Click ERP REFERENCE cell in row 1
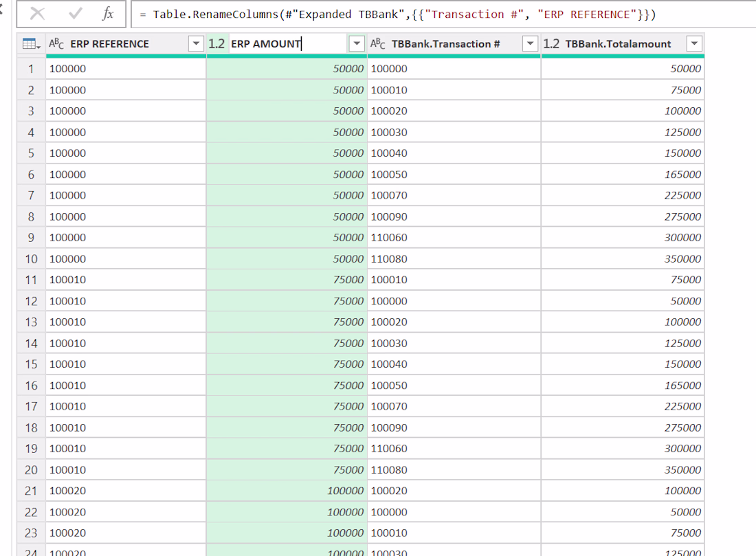The height and width of the screenshot is (556, 756). tap(126, 69)
